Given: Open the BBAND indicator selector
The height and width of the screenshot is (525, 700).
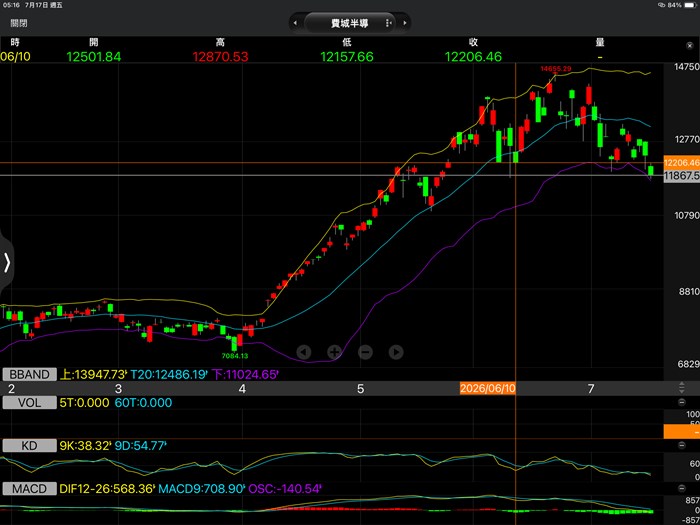Looking at the screenshot, I should [30, 374].
